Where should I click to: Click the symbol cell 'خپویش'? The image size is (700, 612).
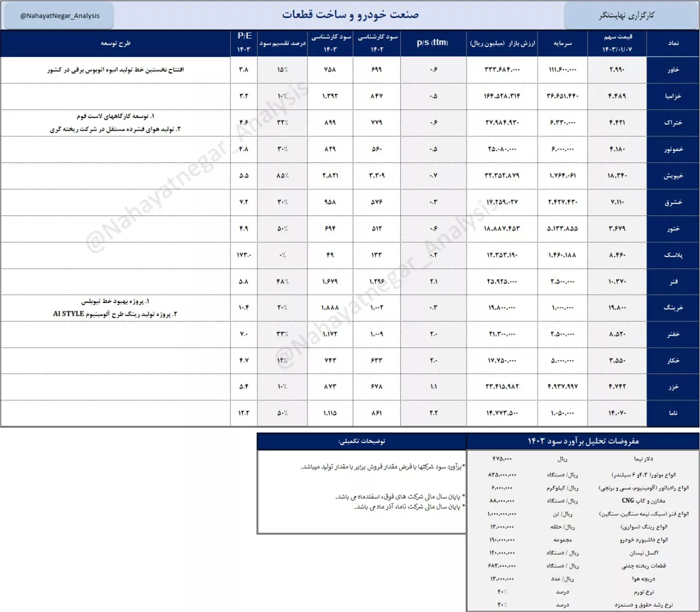673,176
